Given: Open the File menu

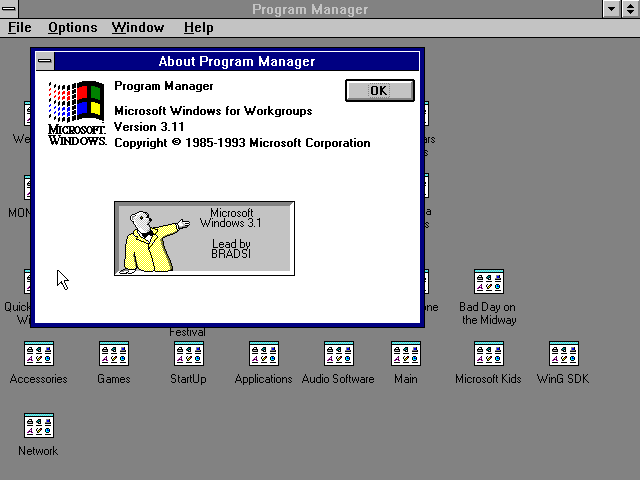Looking at the screenshot, I should 20,27.
